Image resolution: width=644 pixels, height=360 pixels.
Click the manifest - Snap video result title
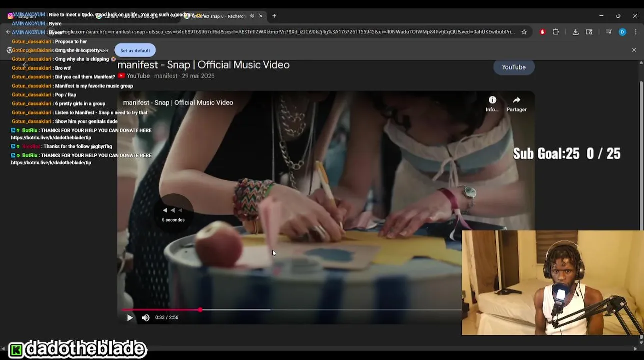click(x=203, y=65)
